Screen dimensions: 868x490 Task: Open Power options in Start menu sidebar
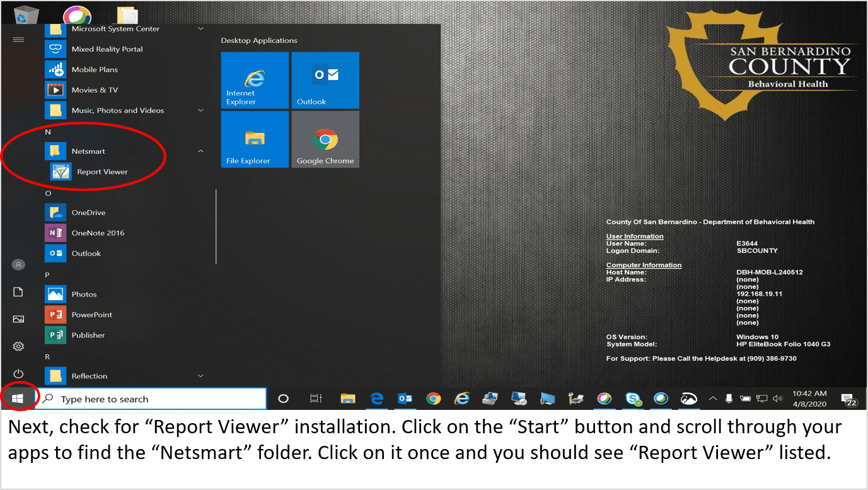[x=18, y=374]
